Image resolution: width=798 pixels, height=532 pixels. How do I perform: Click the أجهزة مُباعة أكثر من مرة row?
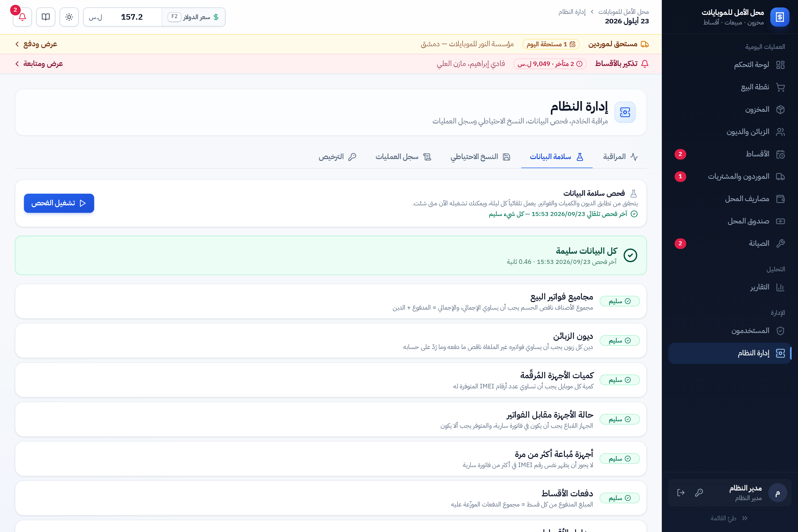(x=331, y=459)
